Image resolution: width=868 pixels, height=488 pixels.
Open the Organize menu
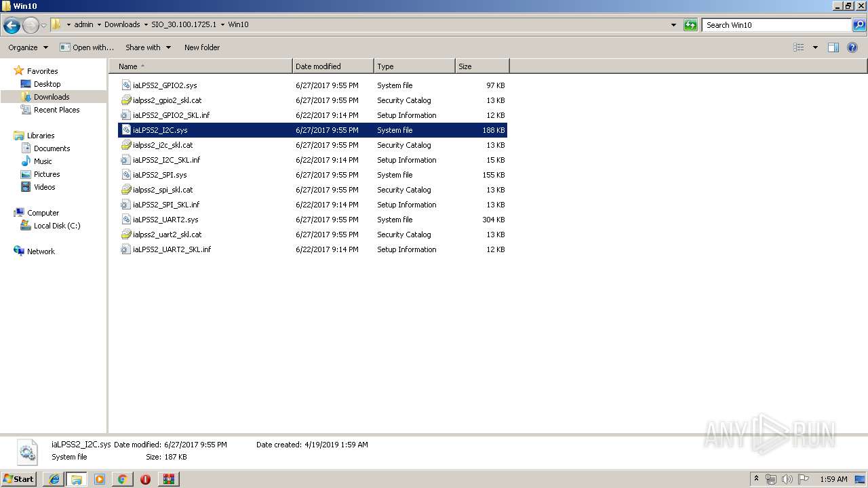tap(28, 47)
